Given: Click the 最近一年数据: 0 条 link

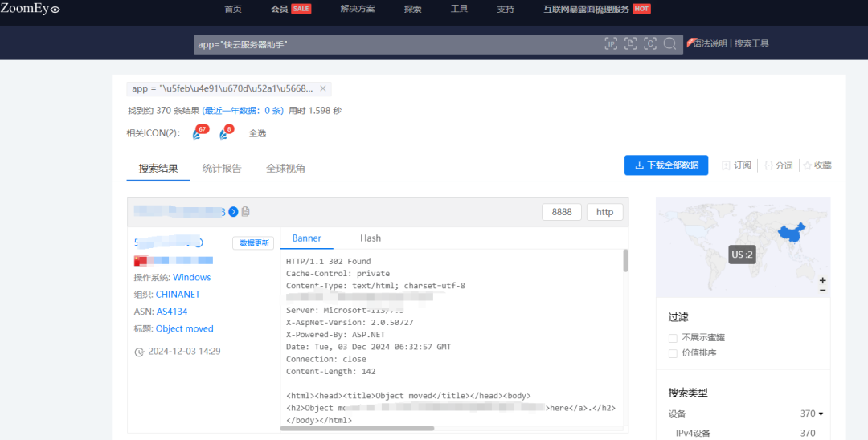Looking at the screenshot, I should click(x=243, y=111).
